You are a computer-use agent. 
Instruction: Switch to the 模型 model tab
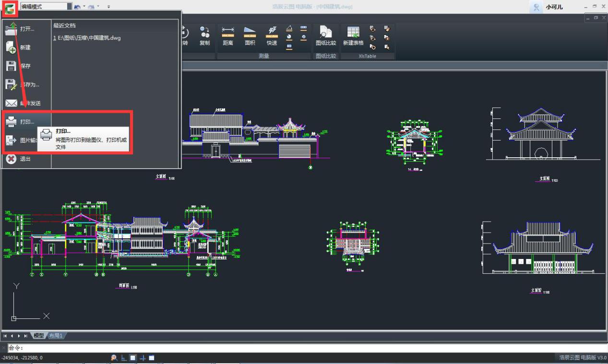pos(39,336)
